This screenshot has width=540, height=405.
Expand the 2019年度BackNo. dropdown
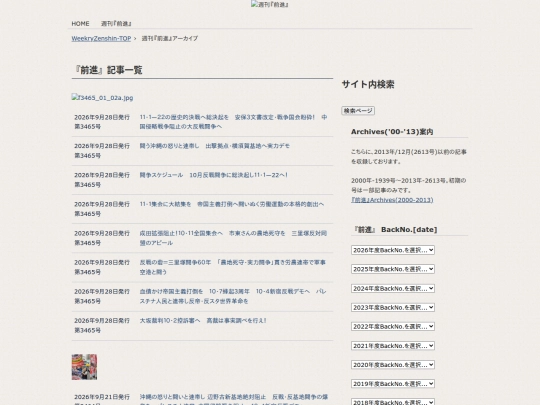click(x=393, y=384)
